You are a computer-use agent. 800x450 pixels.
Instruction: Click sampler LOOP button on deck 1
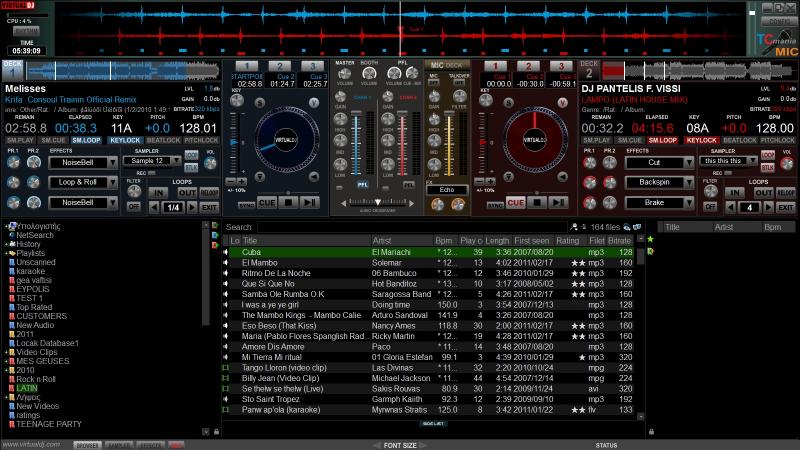pos(191,155)
